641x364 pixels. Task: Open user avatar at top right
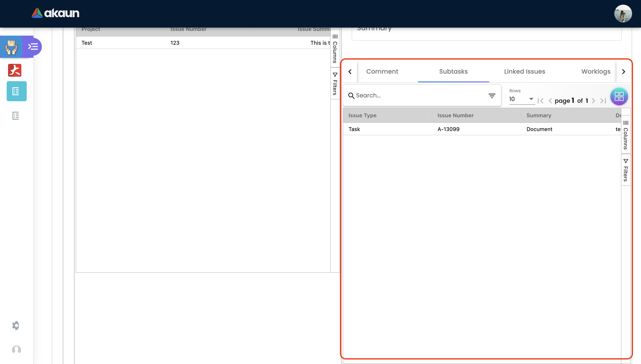click(623, 14)
